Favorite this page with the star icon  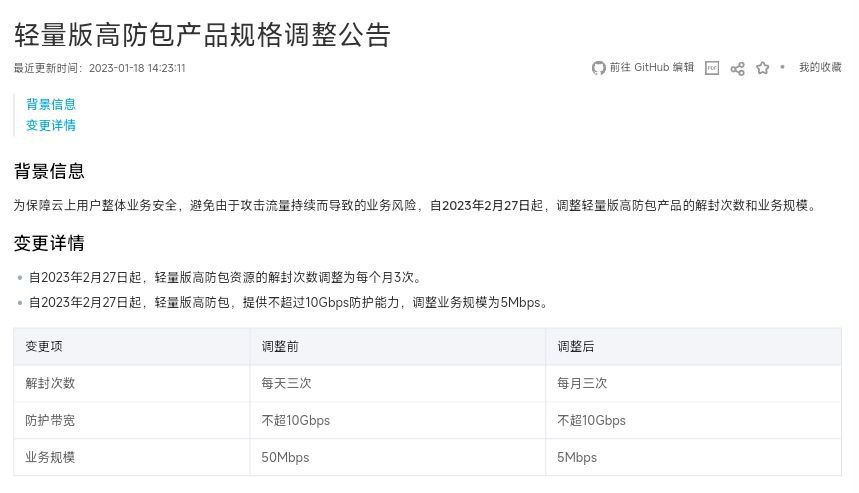pos(763,68)
